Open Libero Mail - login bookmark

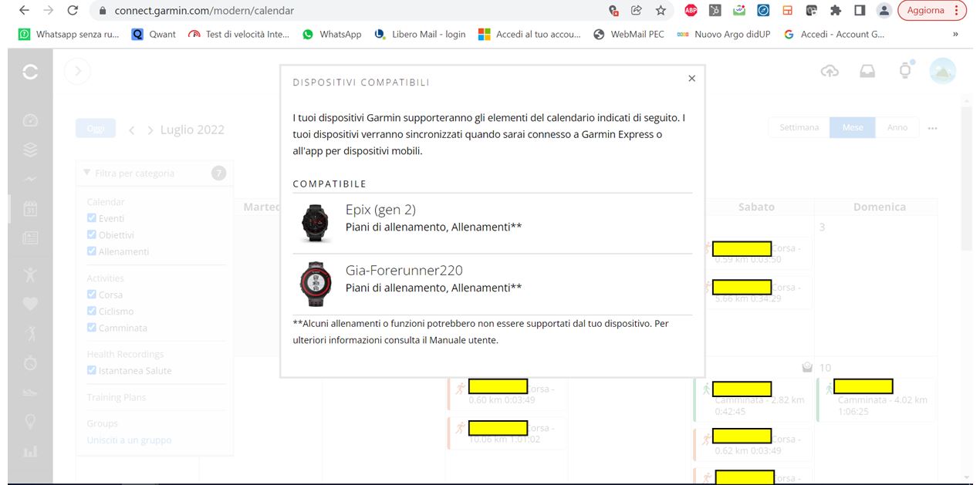420,34
